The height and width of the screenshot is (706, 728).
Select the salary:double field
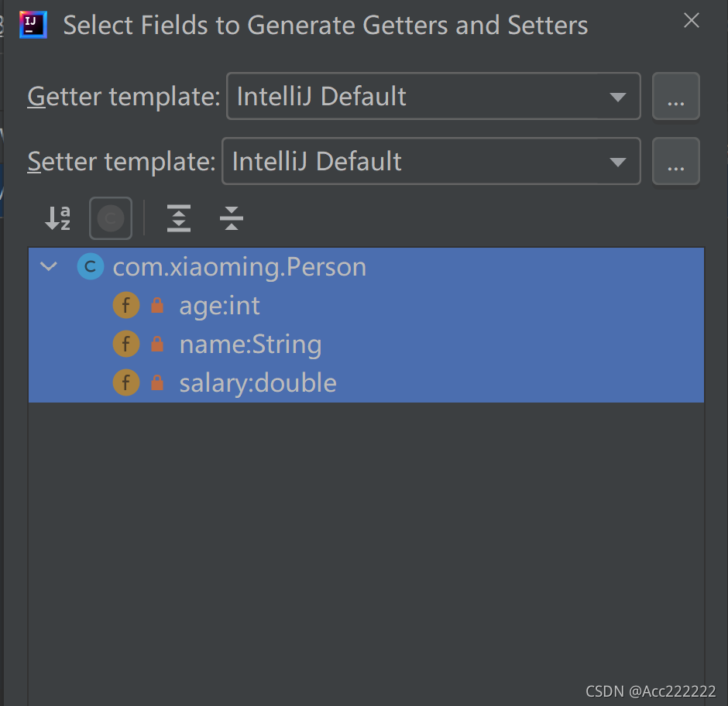pyautogui.click(x=366, y=382)
